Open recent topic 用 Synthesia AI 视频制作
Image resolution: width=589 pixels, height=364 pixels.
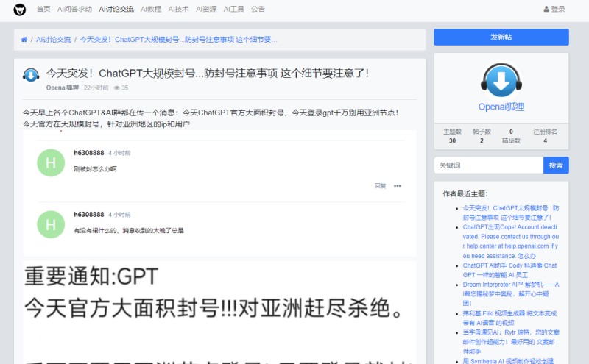tap(508, 360)
